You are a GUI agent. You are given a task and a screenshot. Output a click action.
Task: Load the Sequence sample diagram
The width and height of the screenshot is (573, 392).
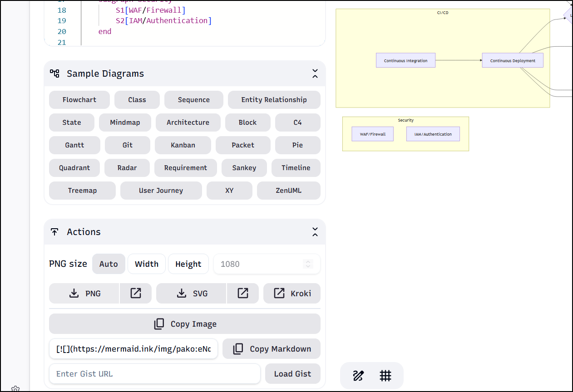pos(193,100)
